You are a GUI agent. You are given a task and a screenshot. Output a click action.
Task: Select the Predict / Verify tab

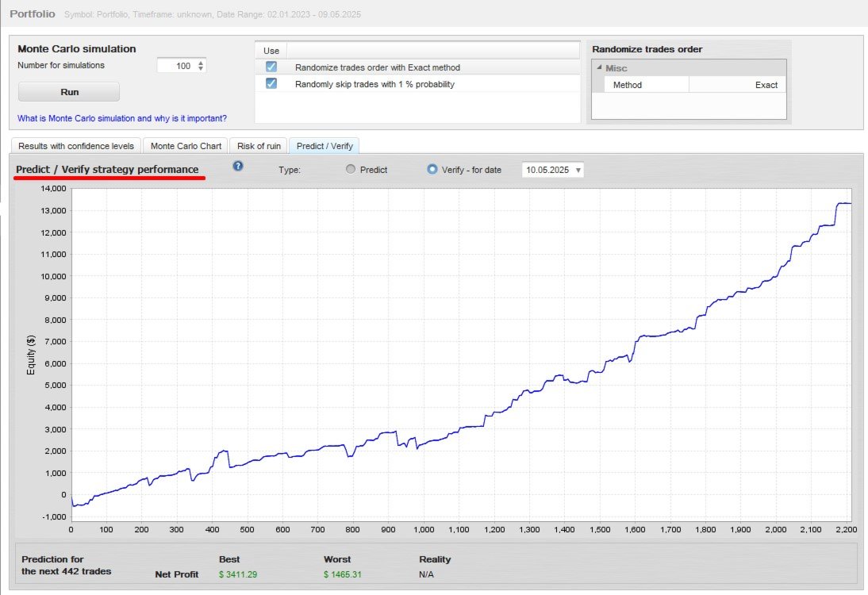(x=325, y=146)
